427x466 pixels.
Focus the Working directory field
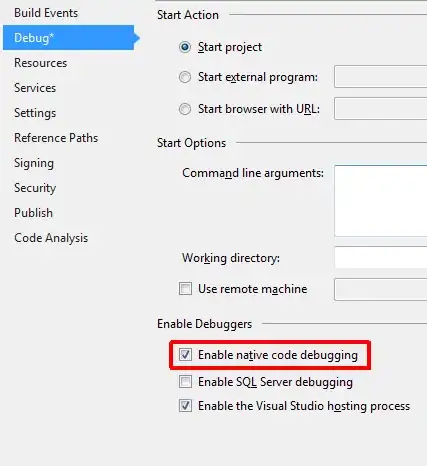click(x=381, y=257)
